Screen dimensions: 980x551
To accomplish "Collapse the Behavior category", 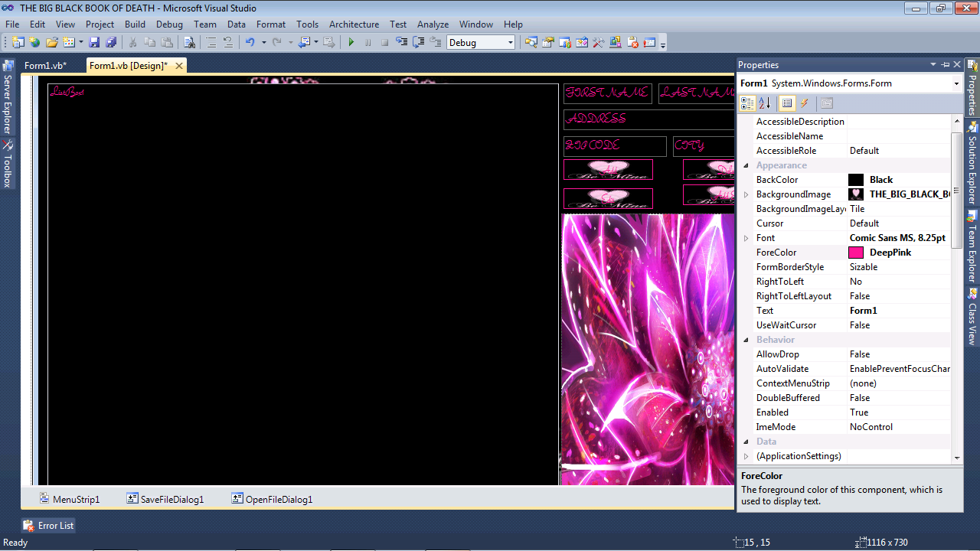I will point(746,340).
